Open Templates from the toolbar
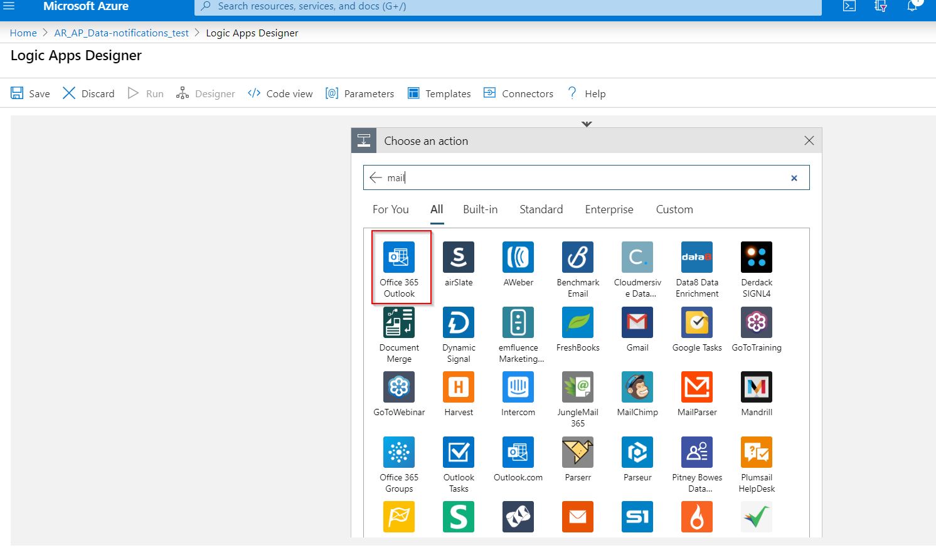This screenshot has height=560, width=936. (439, 93)
